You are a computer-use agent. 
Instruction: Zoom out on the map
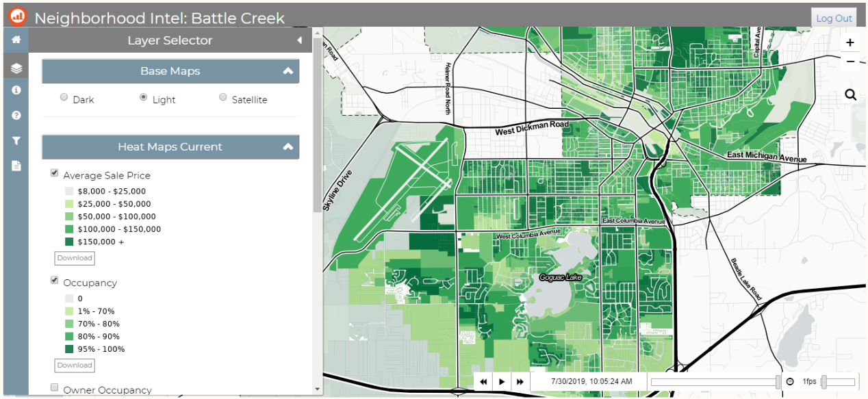point(850,62)
